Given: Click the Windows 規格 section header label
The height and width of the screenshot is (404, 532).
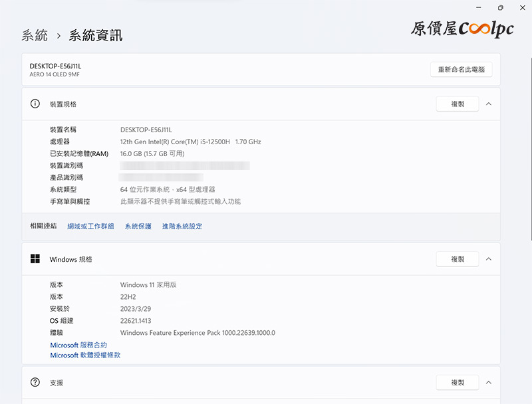Looking at the screenshot, I should click(x=71, y=259).
